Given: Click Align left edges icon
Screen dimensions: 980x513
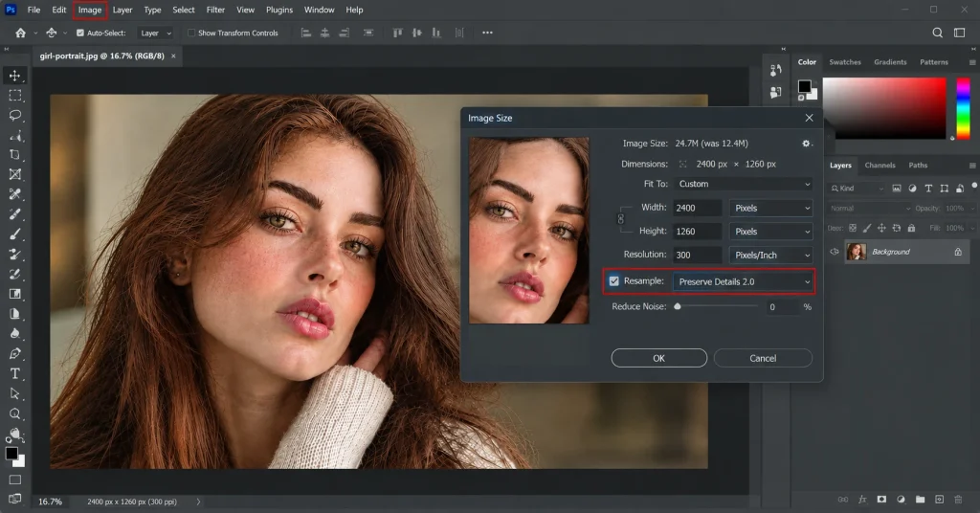Looking at the screenshot, I should (305, 33).
